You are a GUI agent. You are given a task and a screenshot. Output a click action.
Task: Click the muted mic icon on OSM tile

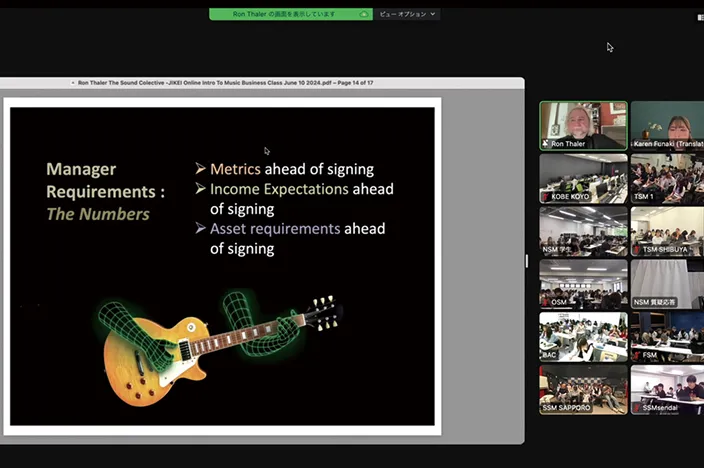546,302
